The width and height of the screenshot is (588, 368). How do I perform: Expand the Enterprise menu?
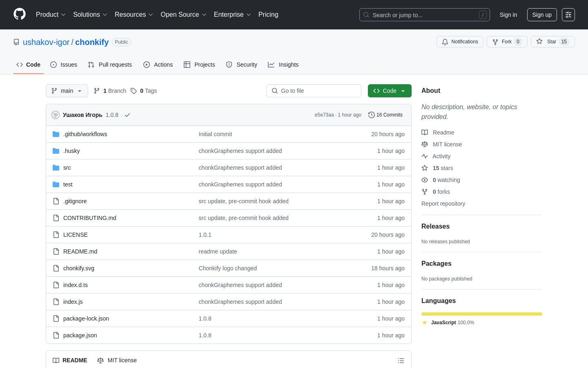pyautogui.click(x=232, y=14)
